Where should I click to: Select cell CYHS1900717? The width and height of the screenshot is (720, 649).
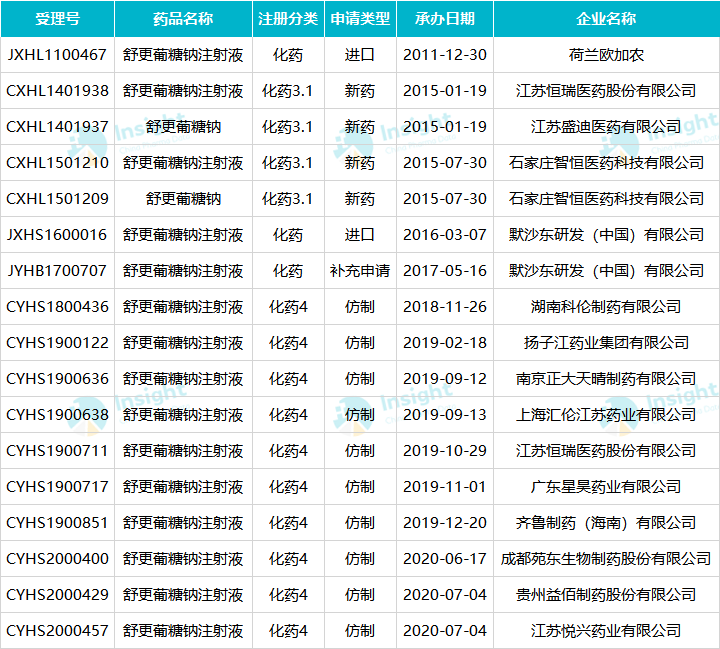57,487
